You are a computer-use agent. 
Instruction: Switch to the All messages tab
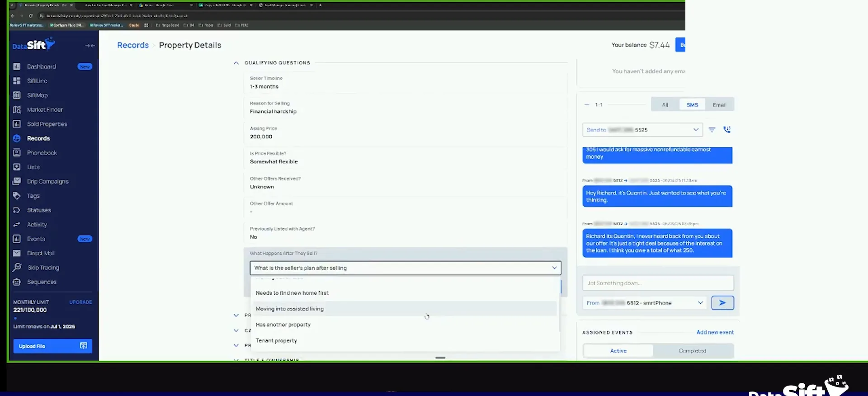(x=665, y=105)
